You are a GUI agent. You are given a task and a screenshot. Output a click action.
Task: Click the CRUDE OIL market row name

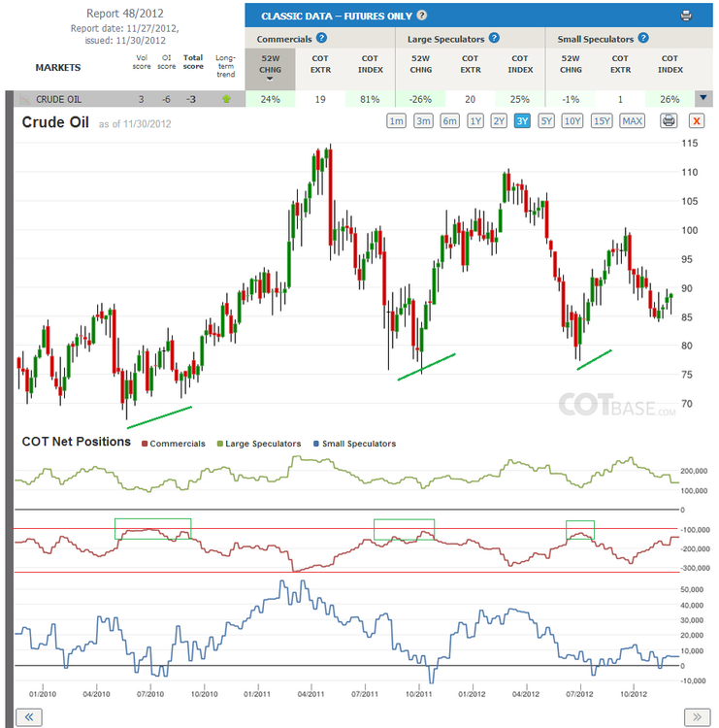pyautogui.click(x=58, y=99)
